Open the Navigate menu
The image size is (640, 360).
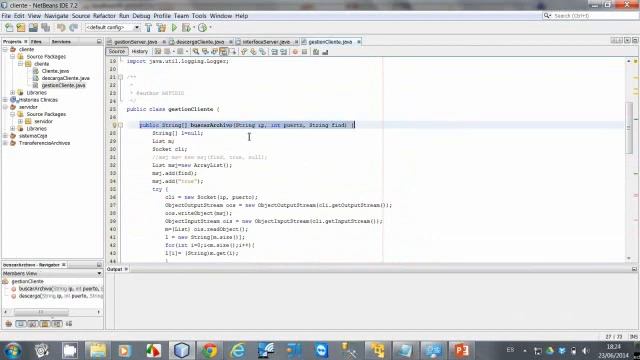tap(56, 16)
